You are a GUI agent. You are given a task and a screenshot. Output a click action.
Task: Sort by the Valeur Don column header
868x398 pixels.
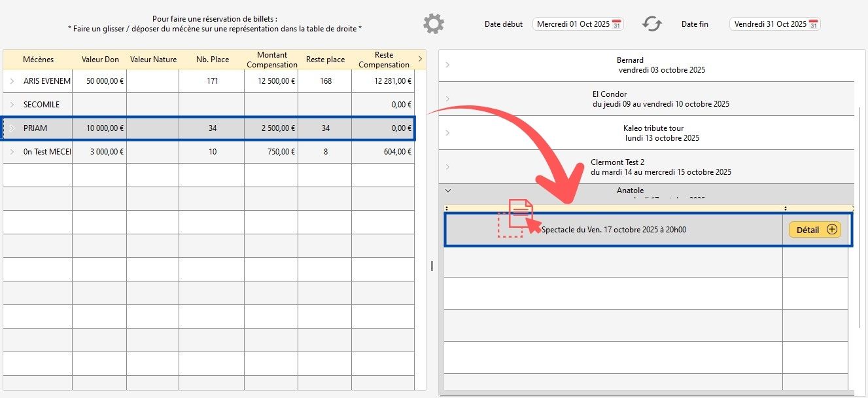coord(100,60)
